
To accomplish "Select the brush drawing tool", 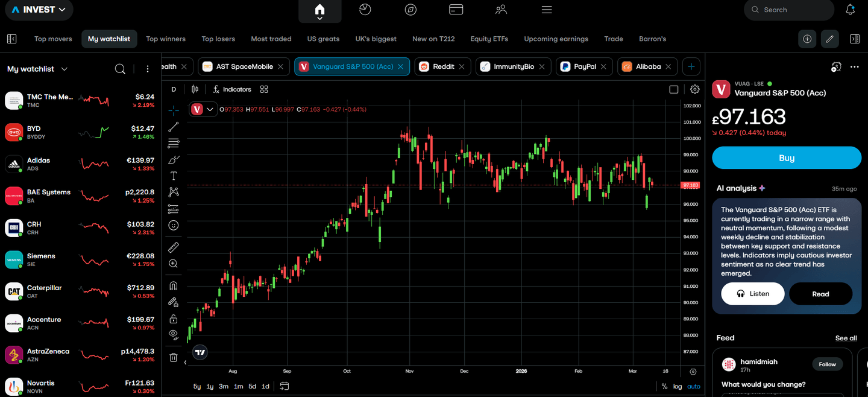I will [x=174, y=160].
